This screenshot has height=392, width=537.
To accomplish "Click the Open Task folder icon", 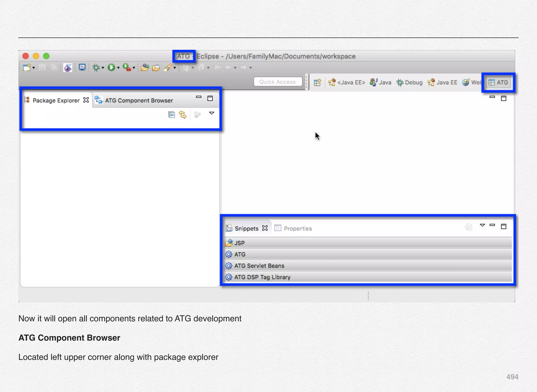I will [156, 68].
